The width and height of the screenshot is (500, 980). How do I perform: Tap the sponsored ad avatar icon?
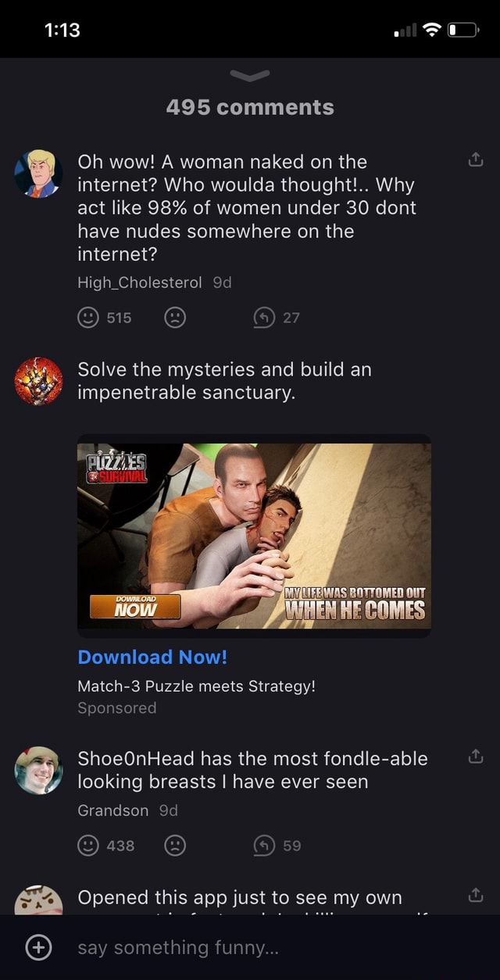(x=38, y=381)
